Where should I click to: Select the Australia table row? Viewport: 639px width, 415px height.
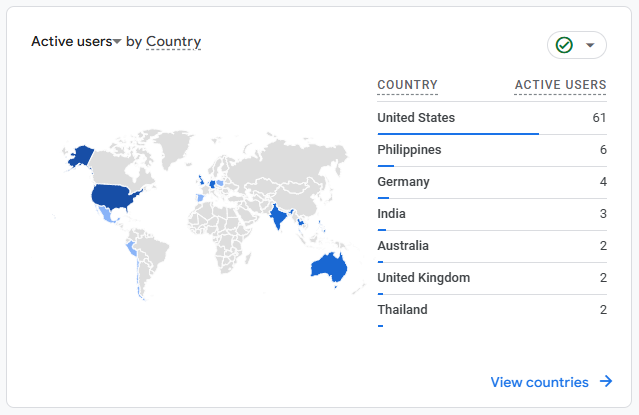point(492,246)
